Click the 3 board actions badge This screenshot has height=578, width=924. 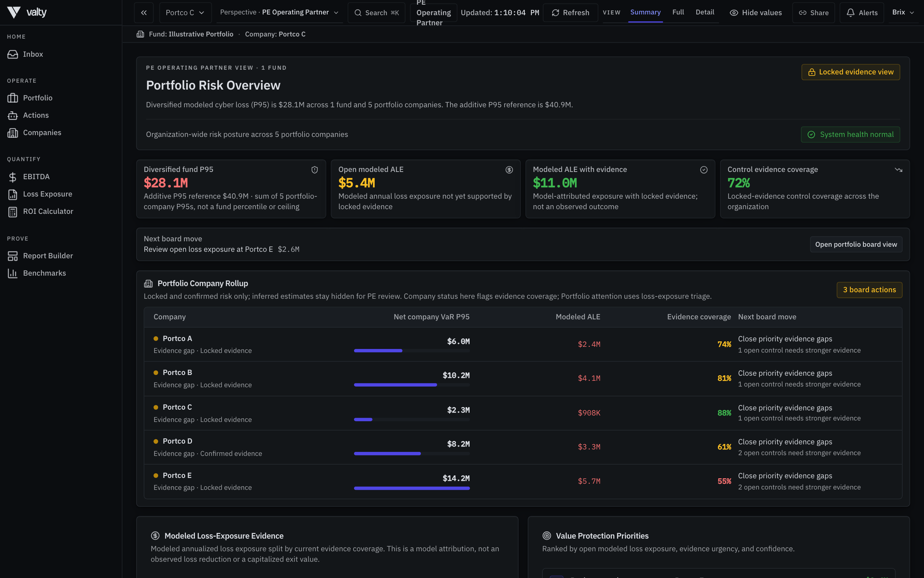point(869,290)
